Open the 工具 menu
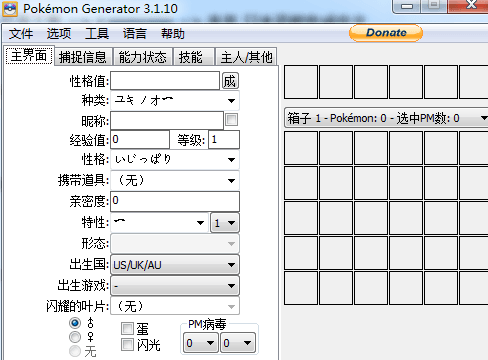Viewport: 488px width, 360px height. 97,34
